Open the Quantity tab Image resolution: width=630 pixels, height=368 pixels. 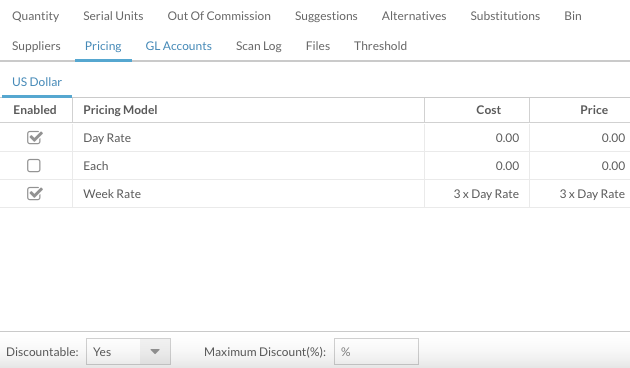point(35,16)
